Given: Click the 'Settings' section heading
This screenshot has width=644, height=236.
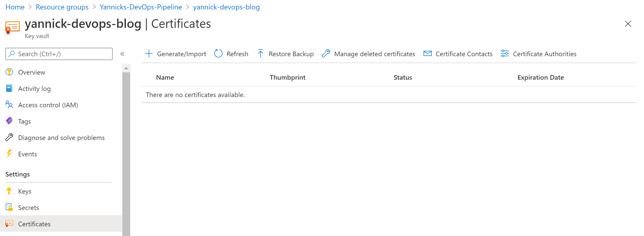Looking at the screenshot, I should point(18,174).
